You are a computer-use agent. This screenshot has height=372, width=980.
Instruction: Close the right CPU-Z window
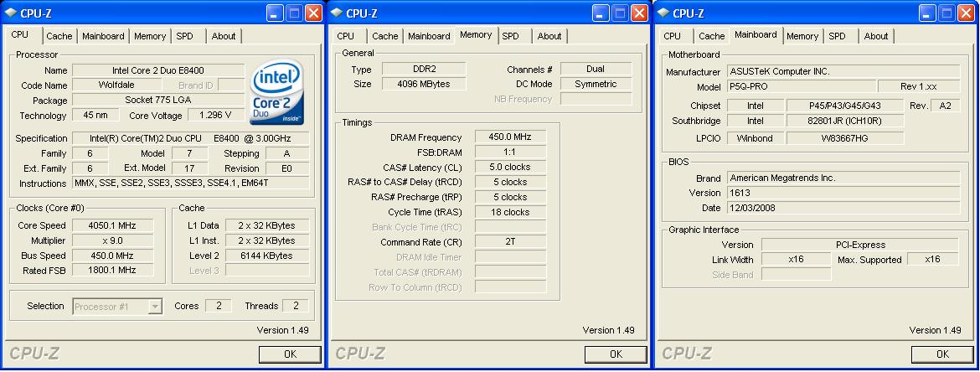[x=967, y=13]
